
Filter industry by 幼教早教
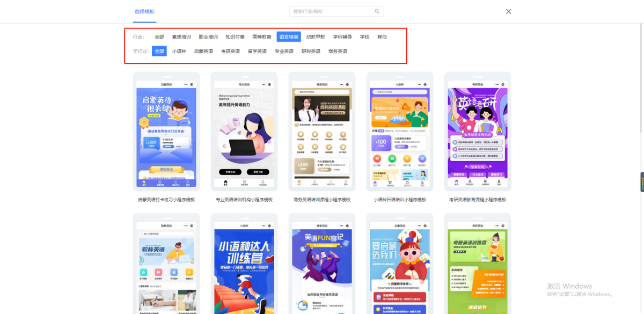(x=316, y=37)
